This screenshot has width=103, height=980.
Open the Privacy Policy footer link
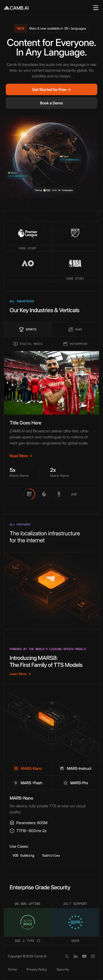coord(37,969)
